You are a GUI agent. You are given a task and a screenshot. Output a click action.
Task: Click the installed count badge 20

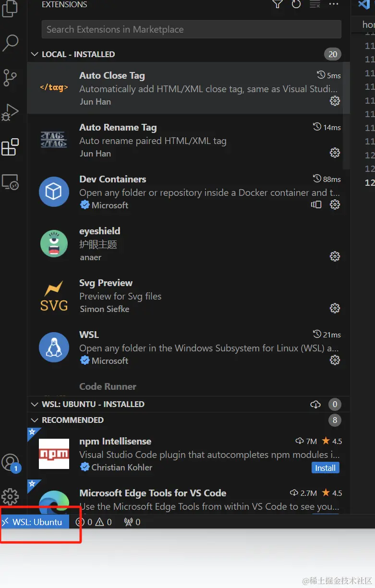(333, 54)
